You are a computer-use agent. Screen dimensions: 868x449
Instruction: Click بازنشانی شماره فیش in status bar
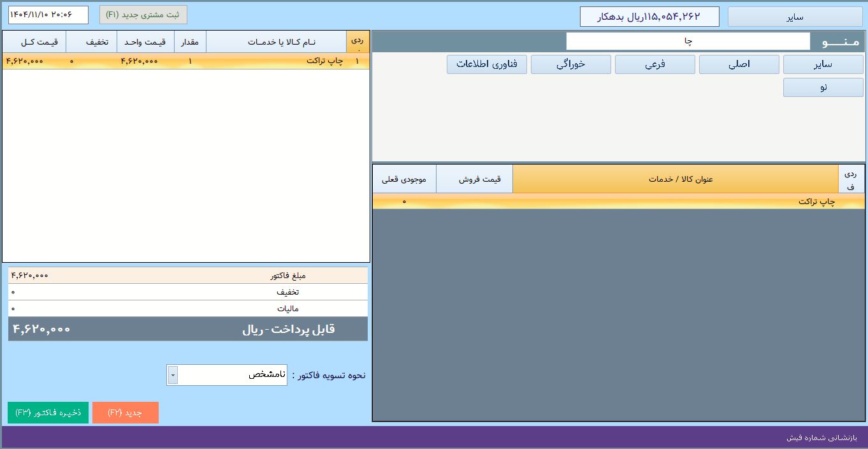(x=821, y=438)
